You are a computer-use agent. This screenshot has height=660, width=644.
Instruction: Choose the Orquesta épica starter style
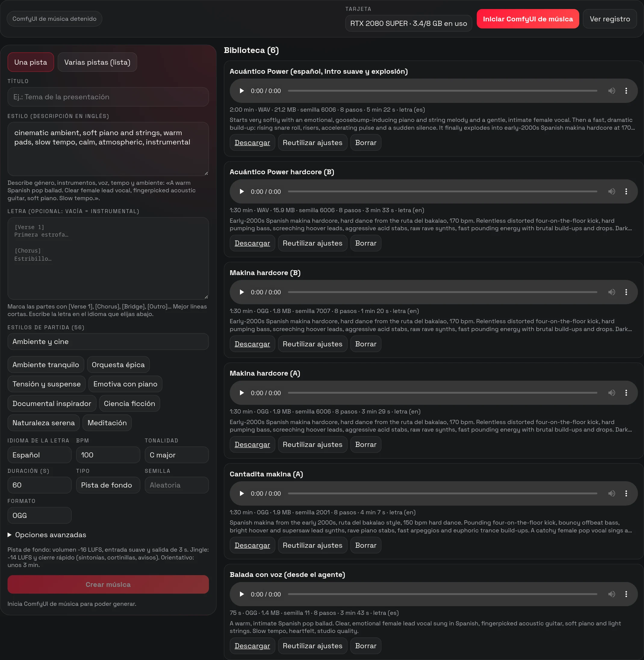point(118,364)
